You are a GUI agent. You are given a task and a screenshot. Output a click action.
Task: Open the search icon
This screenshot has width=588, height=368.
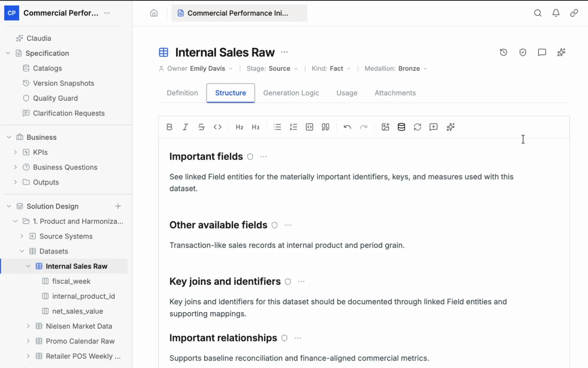point(538,13)
